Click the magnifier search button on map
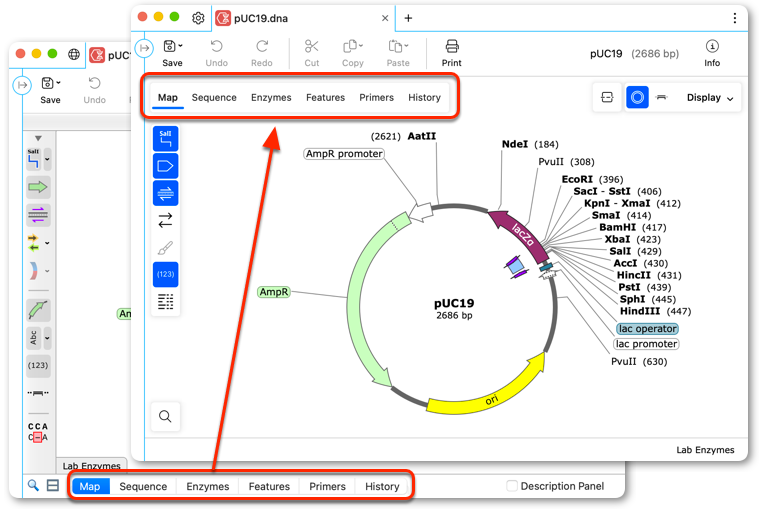The height and width of the screenshot is (509, 759). pos(166,416)
